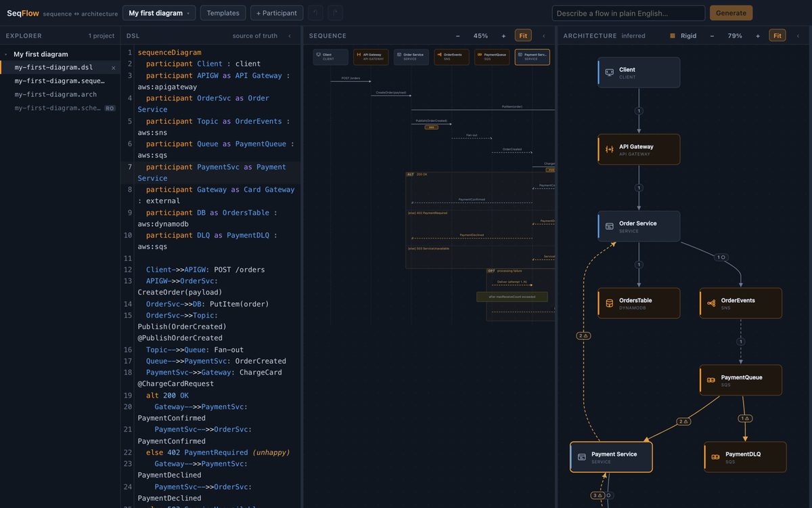Click line 19 alt 200 OK code

[167, 396]
